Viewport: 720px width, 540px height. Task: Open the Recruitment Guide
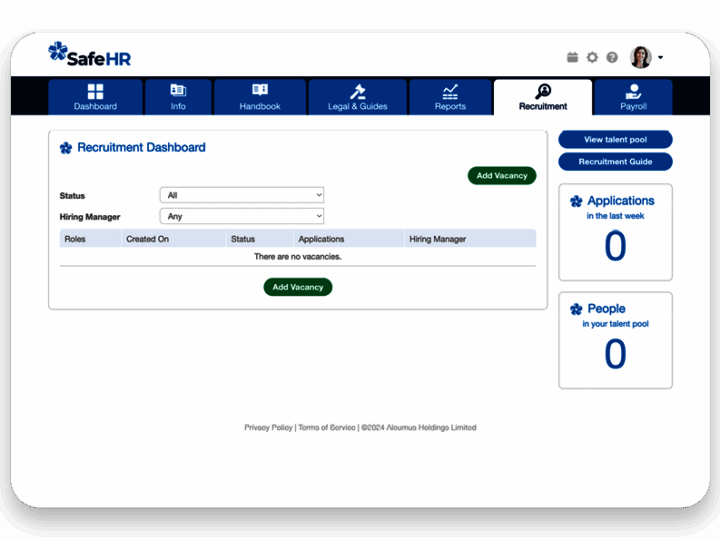tap(615, 162)
